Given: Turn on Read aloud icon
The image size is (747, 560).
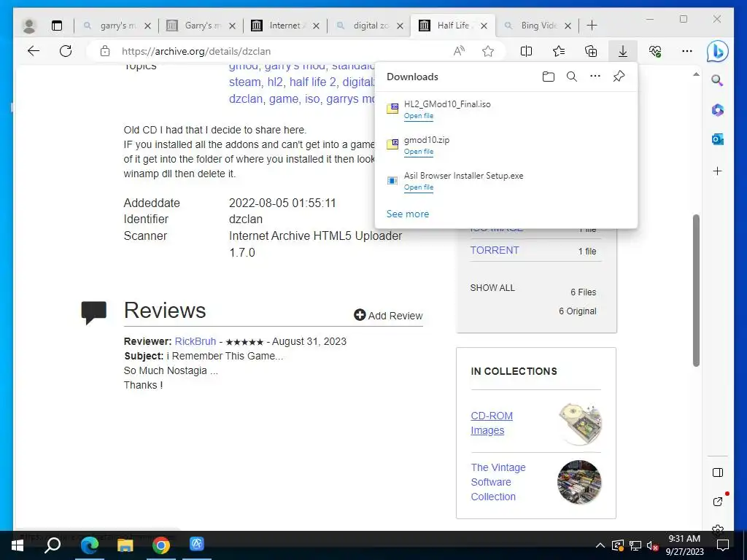Looking at the screenshot, I should [460, 51].
